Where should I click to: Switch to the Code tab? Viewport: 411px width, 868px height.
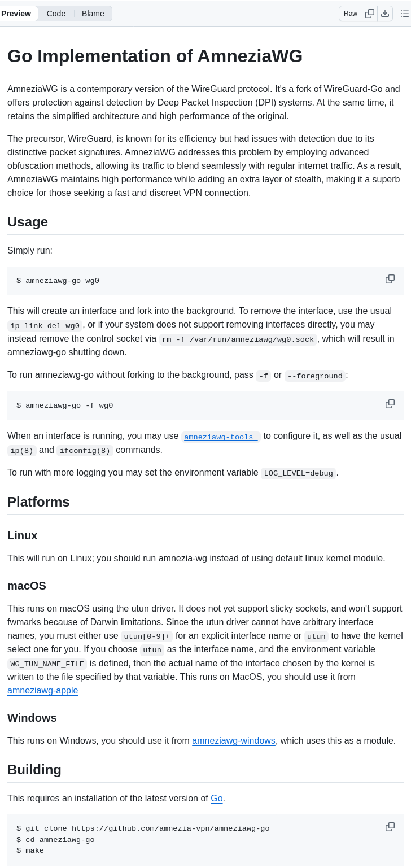(56, 14)
